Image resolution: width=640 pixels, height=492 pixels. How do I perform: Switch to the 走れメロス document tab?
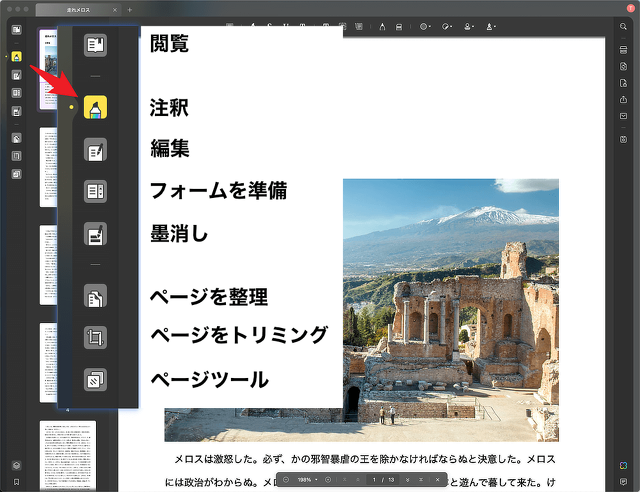(x=77, y=9)
